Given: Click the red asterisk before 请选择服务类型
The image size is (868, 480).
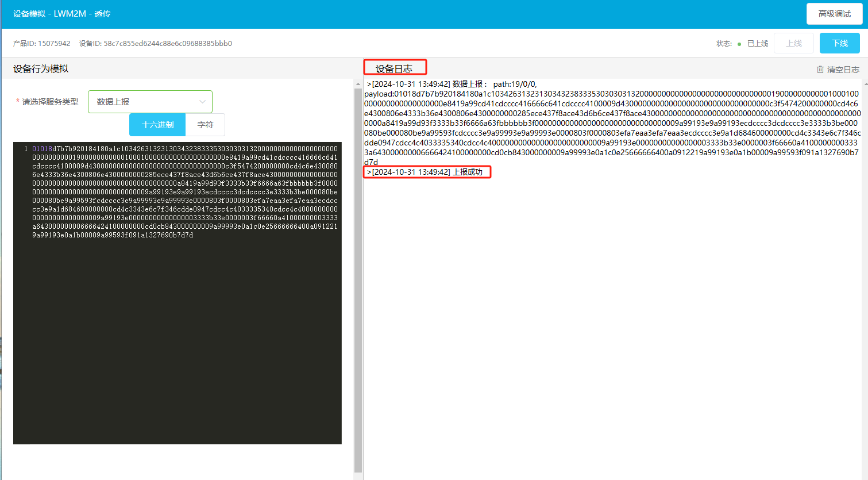Looking at the screenshot, I should [18, 102].
